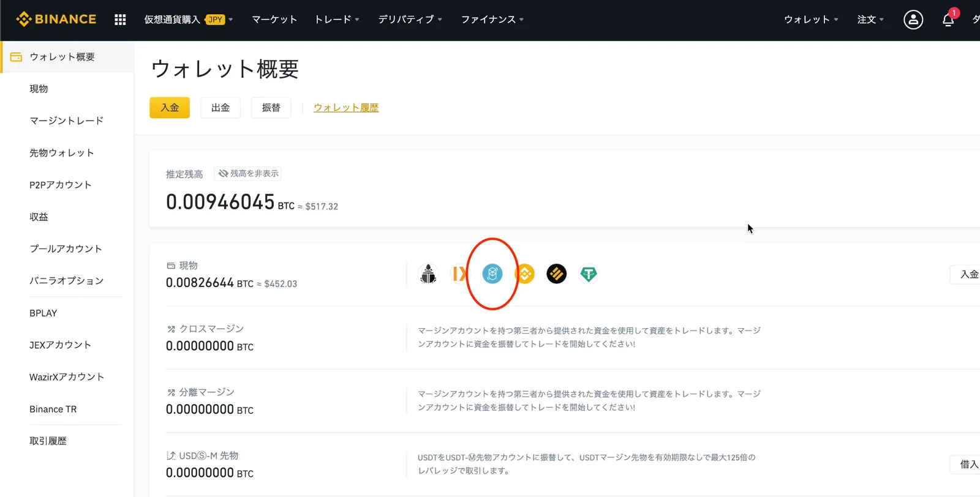The image size is (980, 497).
Task: Click the 出金 withdraw button
Action: [x=221, y=108]
